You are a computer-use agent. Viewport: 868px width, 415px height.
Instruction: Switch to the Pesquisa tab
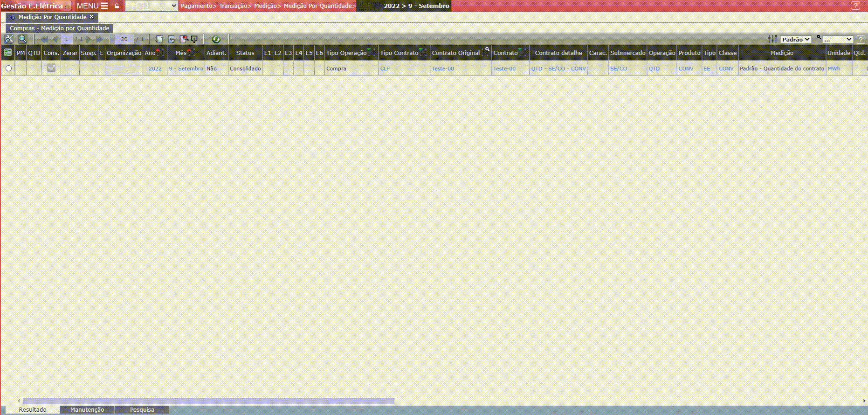coord(142,409)
